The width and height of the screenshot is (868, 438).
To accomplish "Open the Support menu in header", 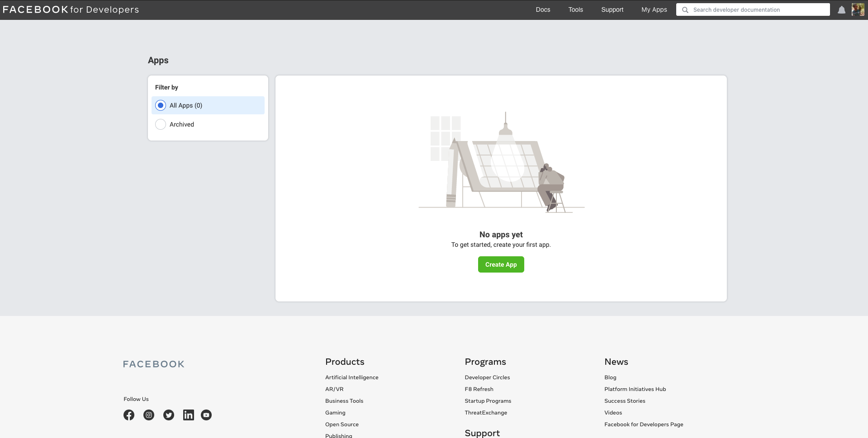I will click(612, 9).
